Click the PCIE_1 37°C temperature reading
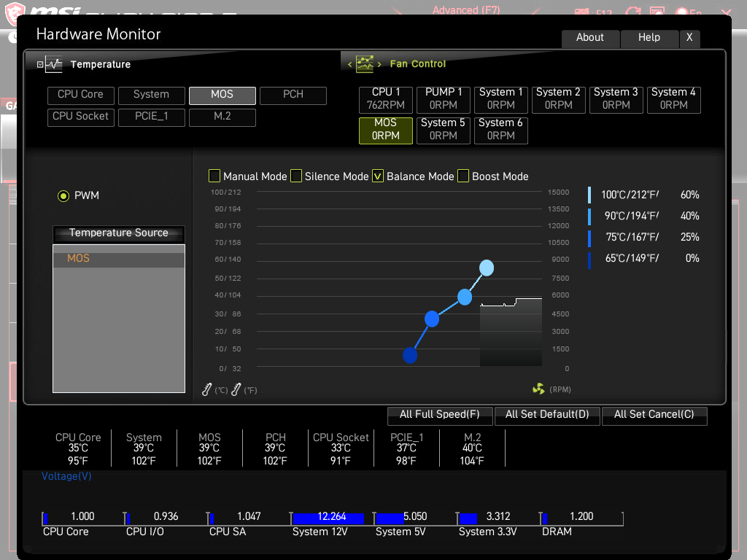This screenshot has width=747, height=560. coord(406,449)
